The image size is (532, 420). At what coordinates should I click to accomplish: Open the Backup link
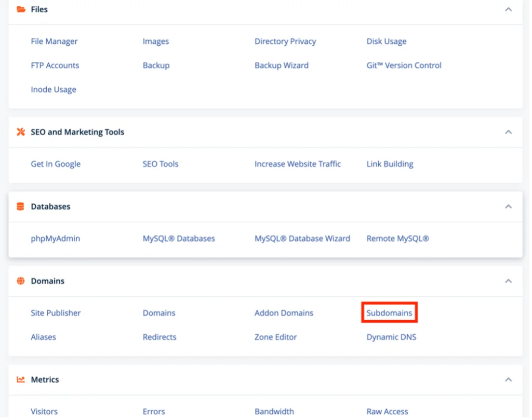point(156,65)
